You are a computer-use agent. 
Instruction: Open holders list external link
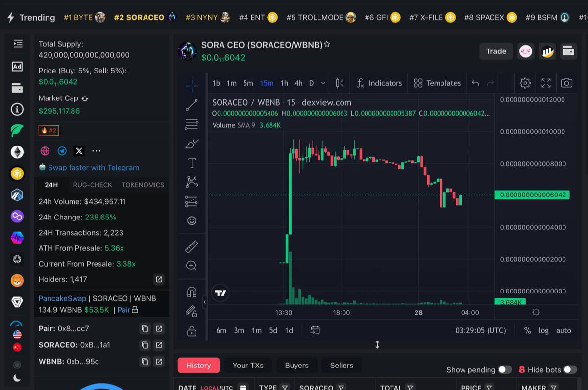[x=159, y=279]
